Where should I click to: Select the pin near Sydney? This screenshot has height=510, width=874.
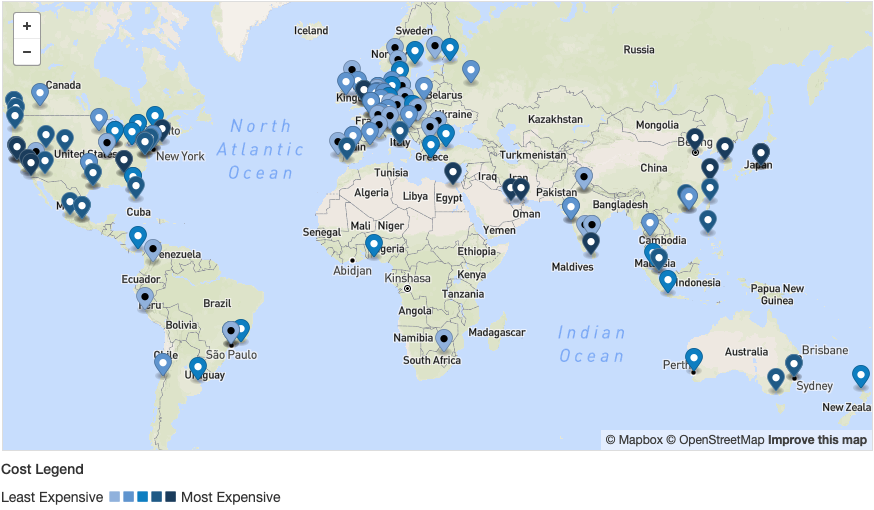click(x=793, y=364)
